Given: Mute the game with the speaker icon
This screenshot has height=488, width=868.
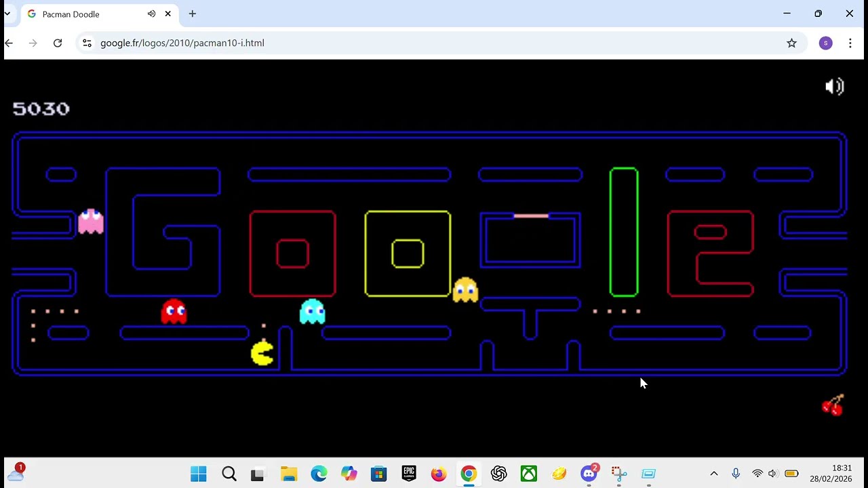Looking at the screenshot, I should 834,87.
